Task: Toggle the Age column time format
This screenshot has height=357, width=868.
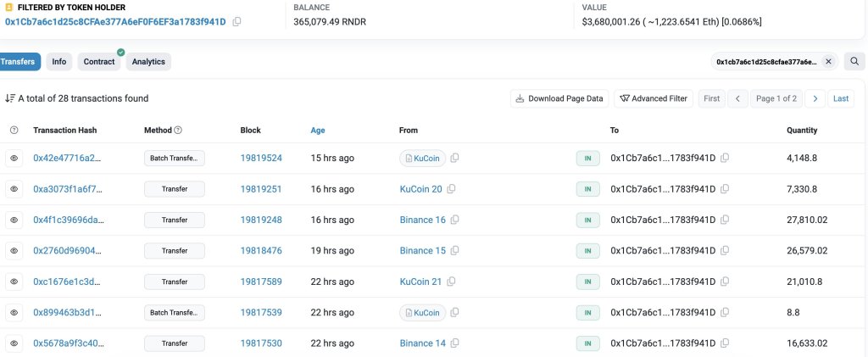Action: (x=318, y=131)
